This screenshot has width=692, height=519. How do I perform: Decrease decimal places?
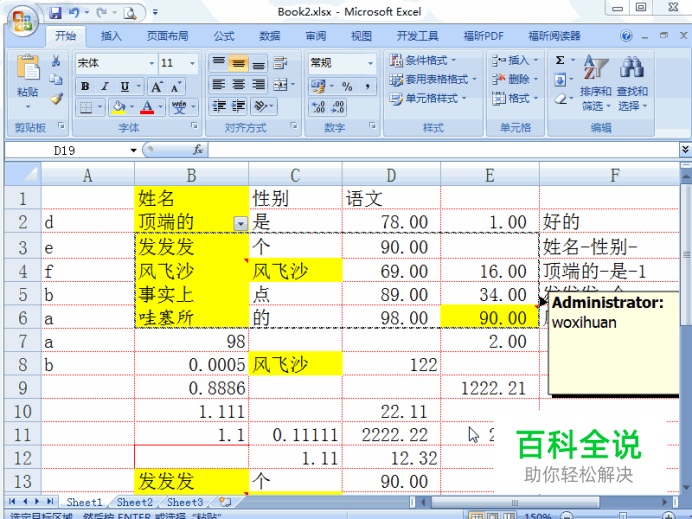pyautogui.click(x=338, y=107)
